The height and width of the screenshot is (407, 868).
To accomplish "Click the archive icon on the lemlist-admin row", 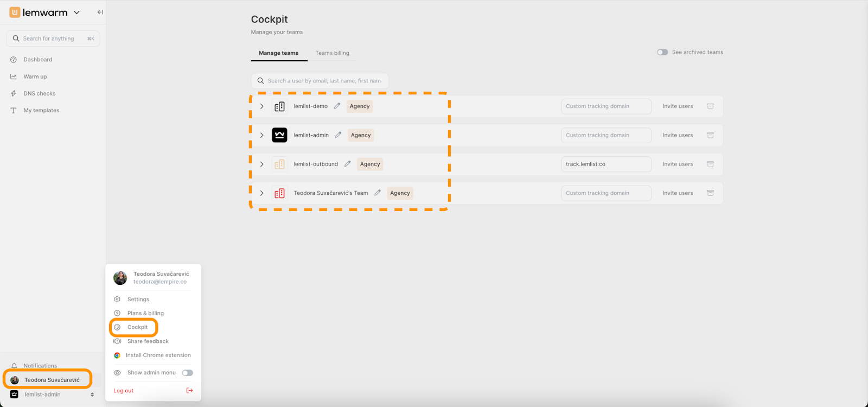I will click(710, 135).
